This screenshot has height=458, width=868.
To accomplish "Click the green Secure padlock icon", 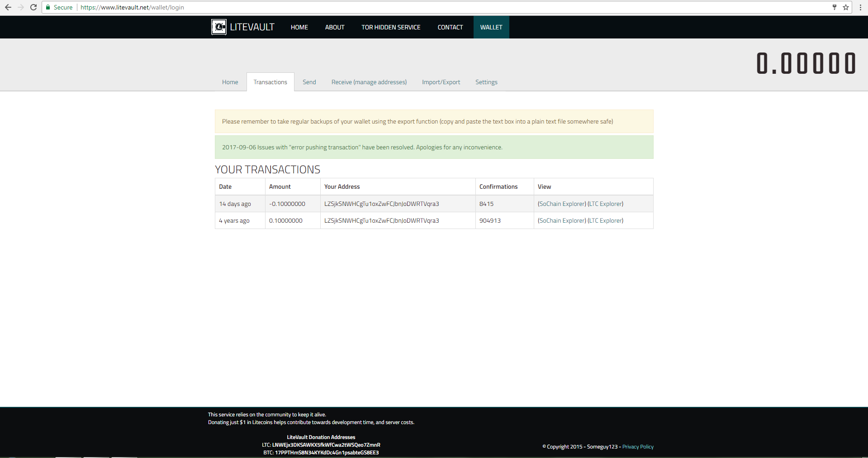I will pyautogui.click(x=48, y=7).
